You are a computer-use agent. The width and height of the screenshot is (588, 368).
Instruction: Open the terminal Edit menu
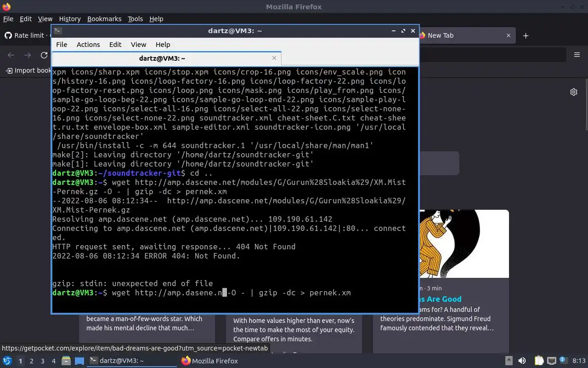coord(115,45)
